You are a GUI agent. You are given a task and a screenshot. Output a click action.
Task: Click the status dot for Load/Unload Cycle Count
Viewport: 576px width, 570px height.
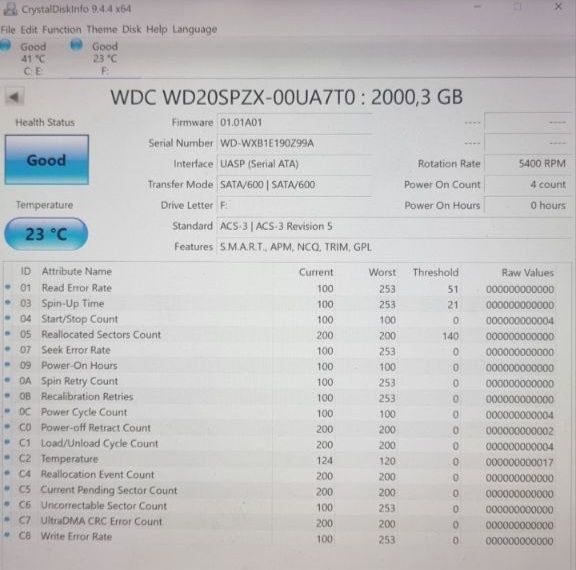coord(7,442)
